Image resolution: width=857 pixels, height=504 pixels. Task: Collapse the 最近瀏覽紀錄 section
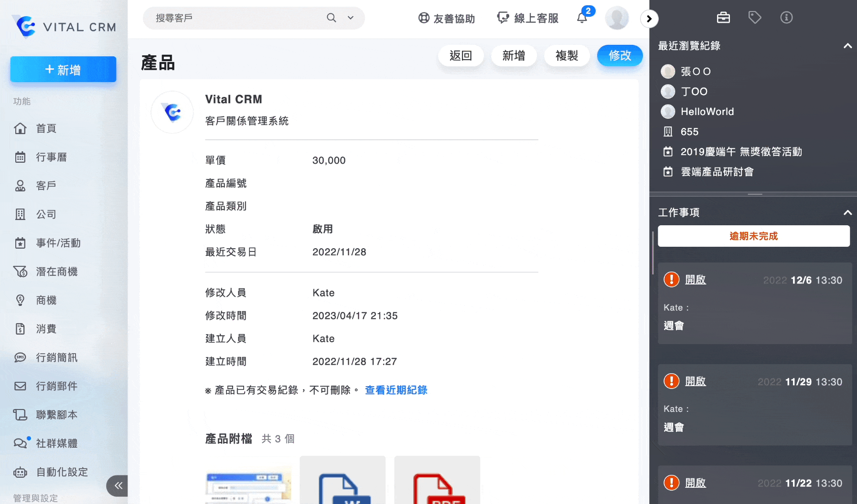847,46
